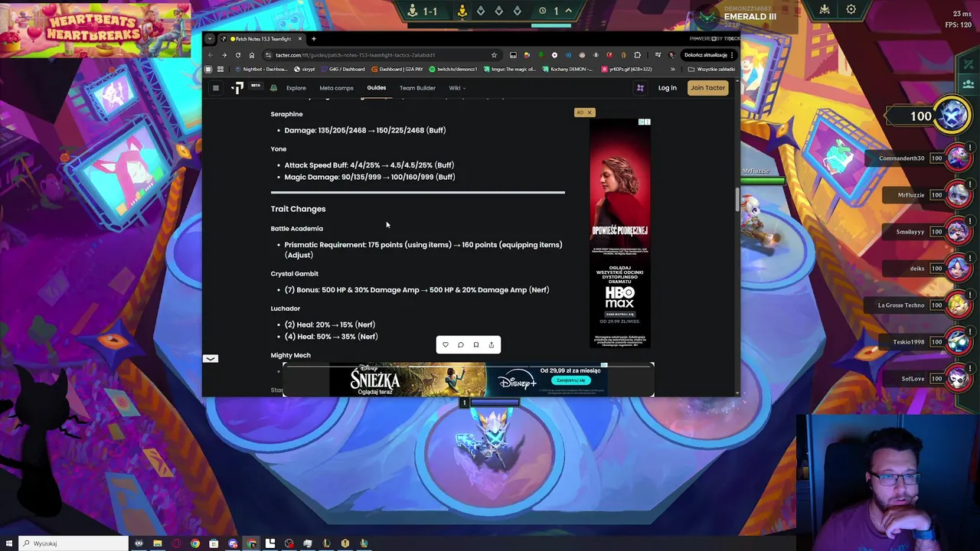Screen dimensions: 980x551
Task: Open the skrypt bookmark
Action: 305,69
